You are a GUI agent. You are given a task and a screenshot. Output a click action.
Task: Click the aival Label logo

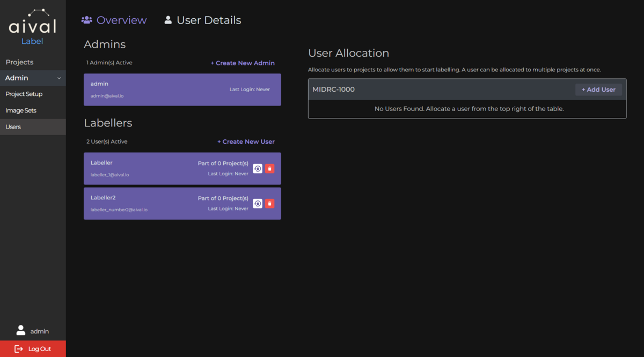[x=32, y=27]
